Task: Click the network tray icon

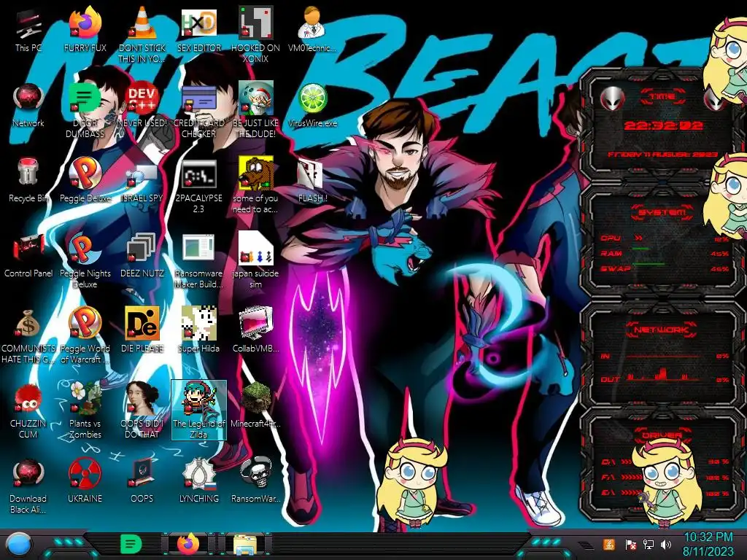Action: click(x=649, y=544)
